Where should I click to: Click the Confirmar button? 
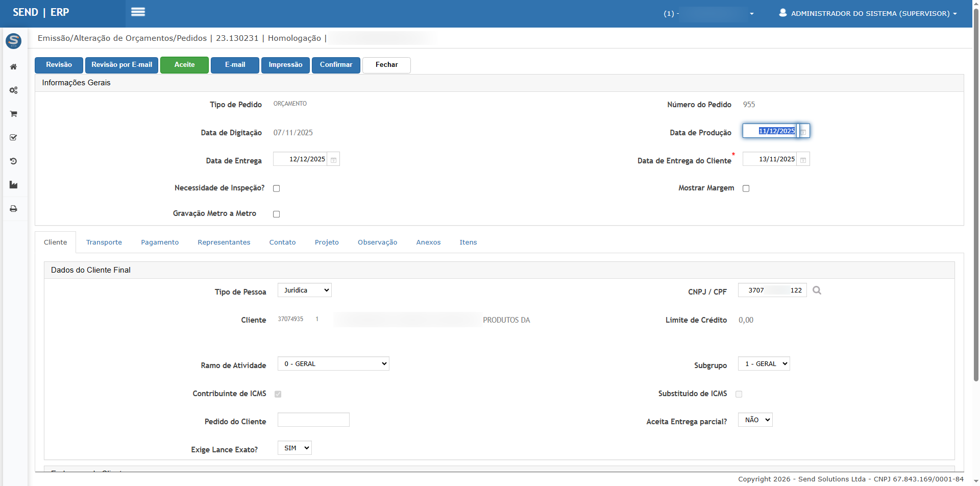click(336, 65)
